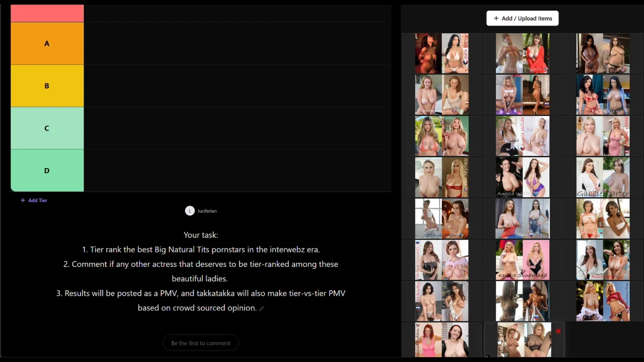The width and height of the screenshot is (644, 362).
Task: Click the luciferian avatar icon
Action: [190, 211]
